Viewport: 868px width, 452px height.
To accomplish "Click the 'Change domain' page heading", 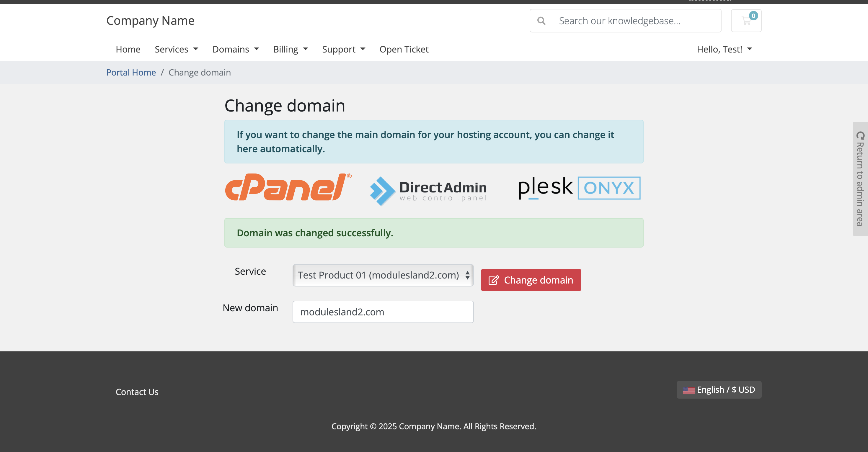I will pos(285,106).
